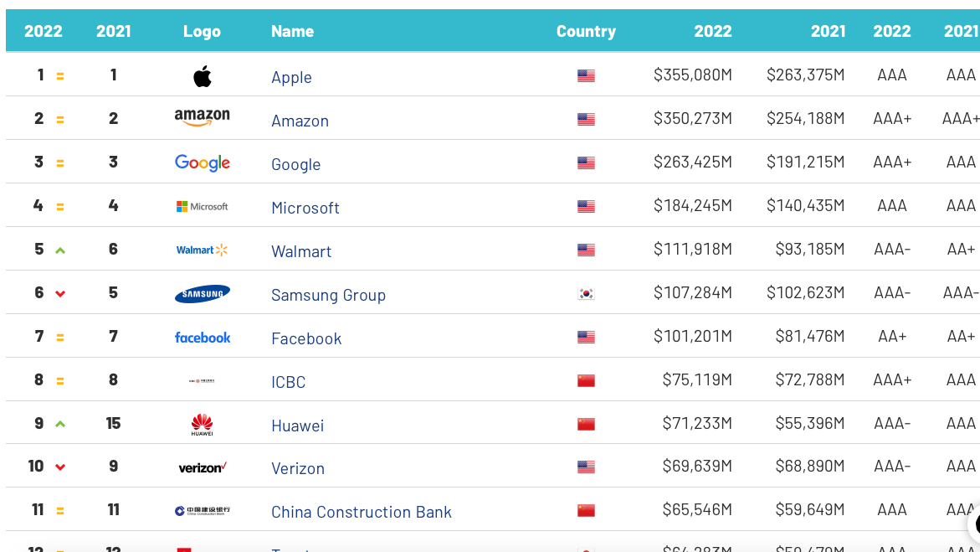Click the Google logo image
Image resolution: width=980 pixels, height=552 pixels.
click(x=202, y=163)
